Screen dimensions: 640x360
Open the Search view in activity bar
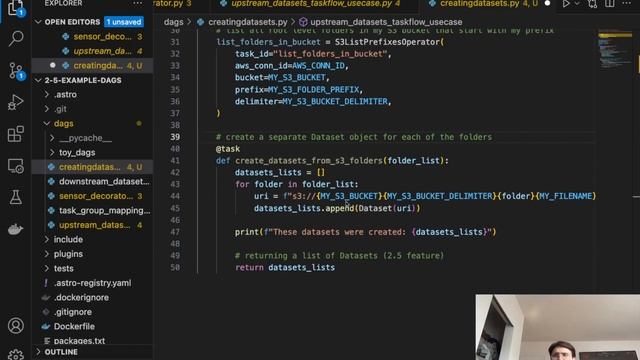(x=16, y=39)
